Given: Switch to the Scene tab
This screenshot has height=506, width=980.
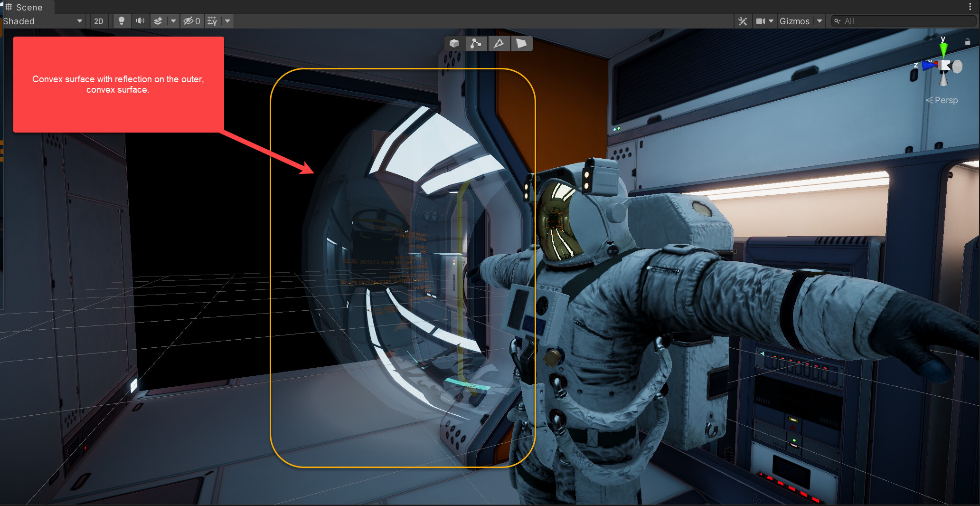Looking at the screenshot, I should pyautogui.click(x=26, y=7).
